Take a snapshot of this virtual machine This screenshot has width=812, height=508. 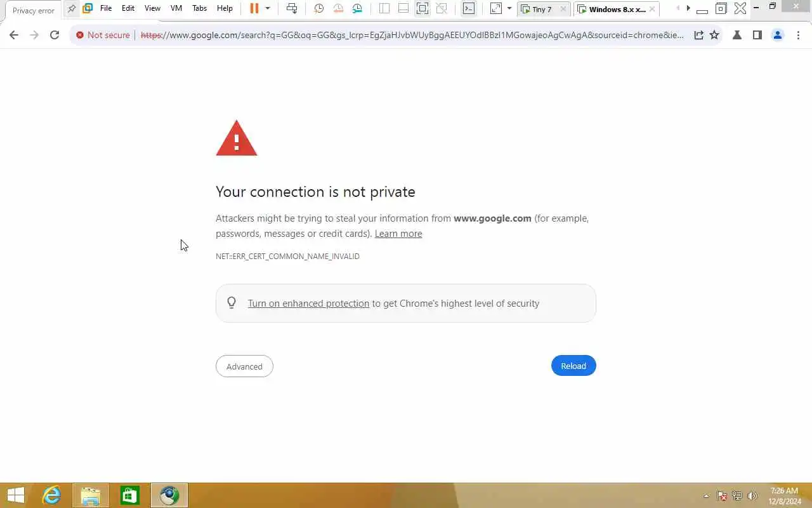click(x=319, y=9)
